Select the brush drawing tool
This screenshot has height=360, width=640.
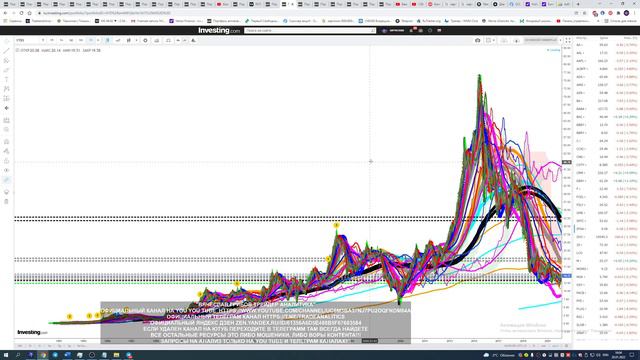coord(7,70)
